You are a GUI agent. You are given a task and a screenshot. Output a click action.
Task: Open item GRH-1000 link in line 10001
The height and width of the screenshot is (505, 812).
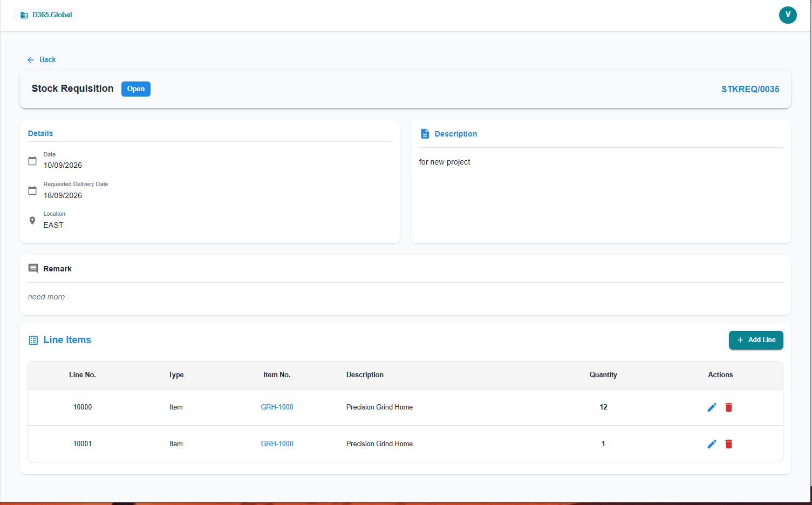tap(277, 444)
